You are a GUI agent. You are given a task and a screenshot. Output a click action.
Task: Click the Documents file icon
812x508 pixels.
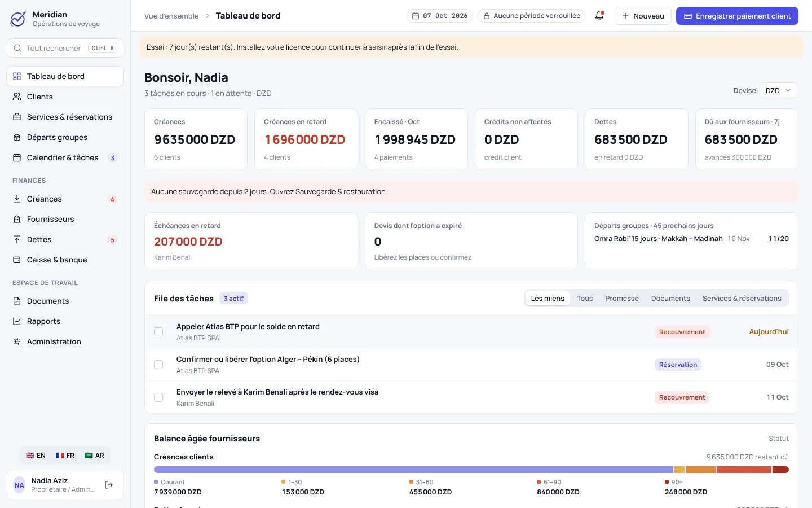17,301
